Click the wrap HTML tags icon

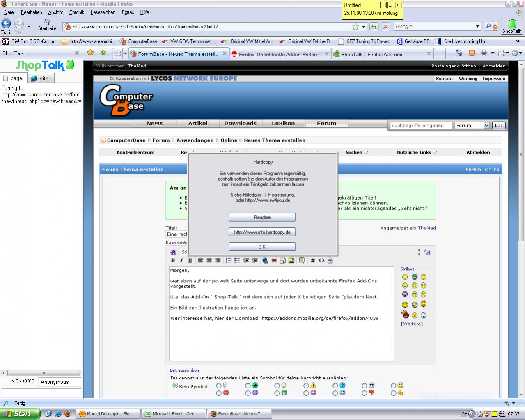click(321, 260)
